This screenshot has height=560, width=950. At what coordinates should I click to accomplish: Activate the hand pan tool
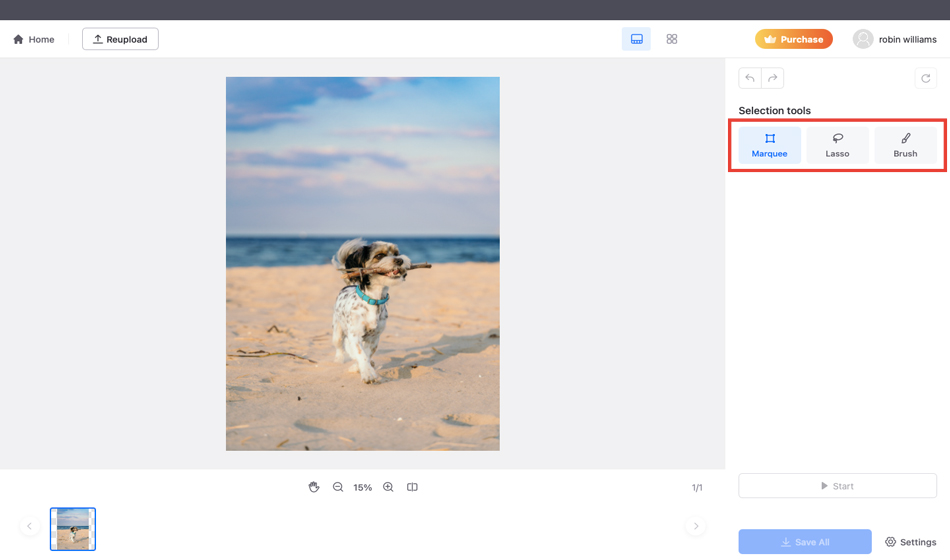[x=314, y=487]
